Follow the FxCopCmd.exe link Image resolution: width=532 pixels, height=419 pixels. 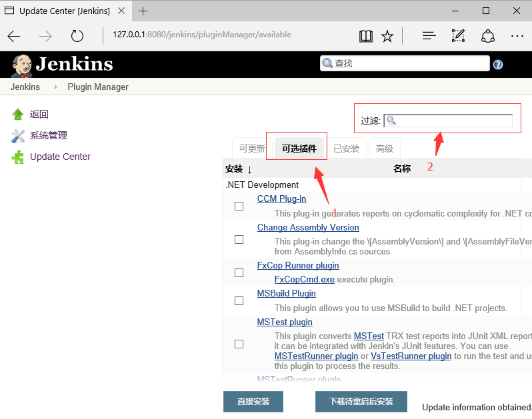pos(305,279)
